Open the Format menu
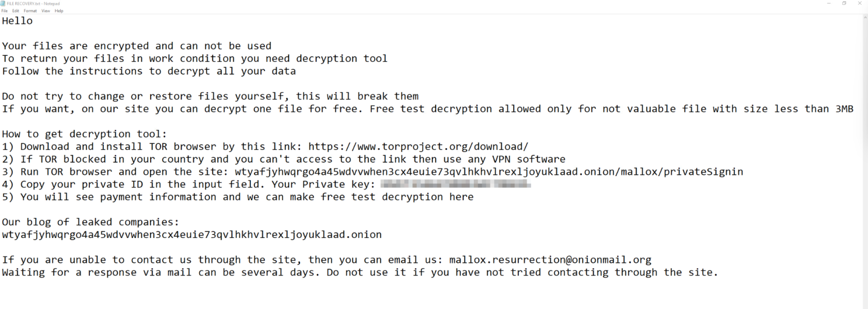The image size is (868, 309). coord(30,11)
